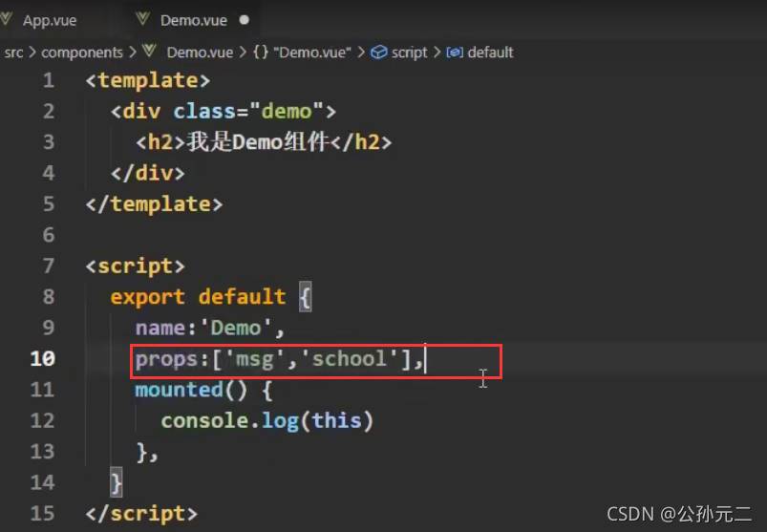Click line number 10 in gutter
This screenshot has width=767, height=532.
coord(42,358)
